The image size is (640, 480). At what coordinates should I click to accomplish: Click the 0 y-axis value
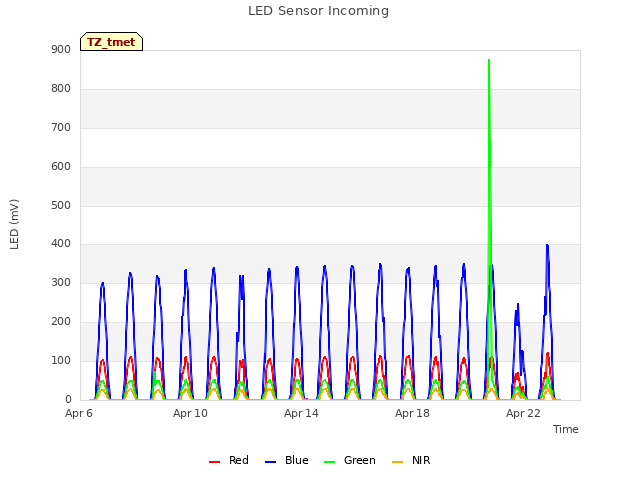[x=68, y=400]
